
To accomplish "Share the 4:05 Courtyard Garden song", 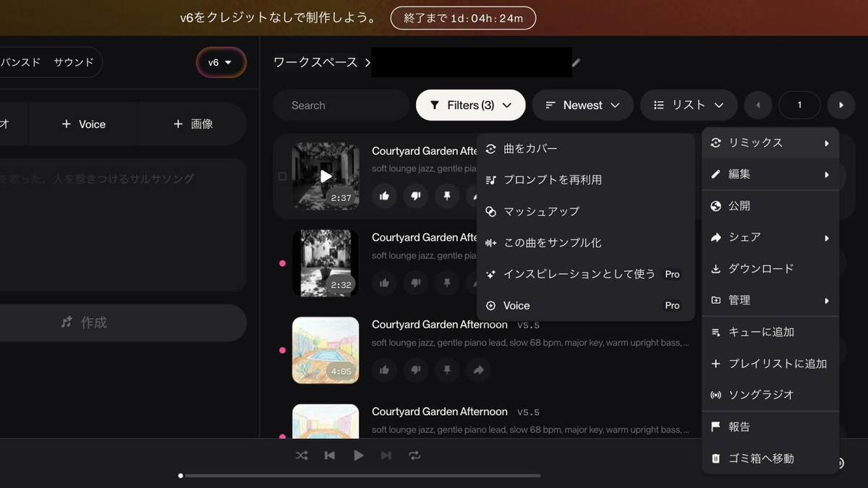I will 478,370.
